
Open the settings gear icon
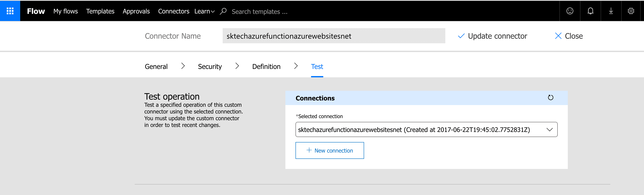tap(631, 11)
